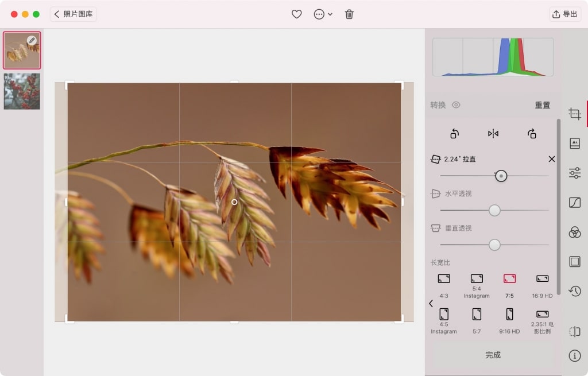Select the overlapping color circles tool
588x376 pixels.
[575, 232]
